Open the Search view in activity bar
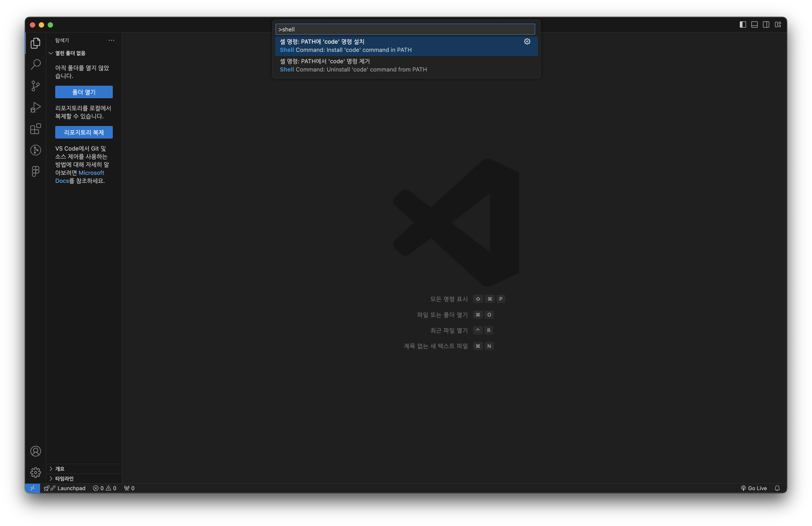 pyautogui.click(x=35, y=64)
